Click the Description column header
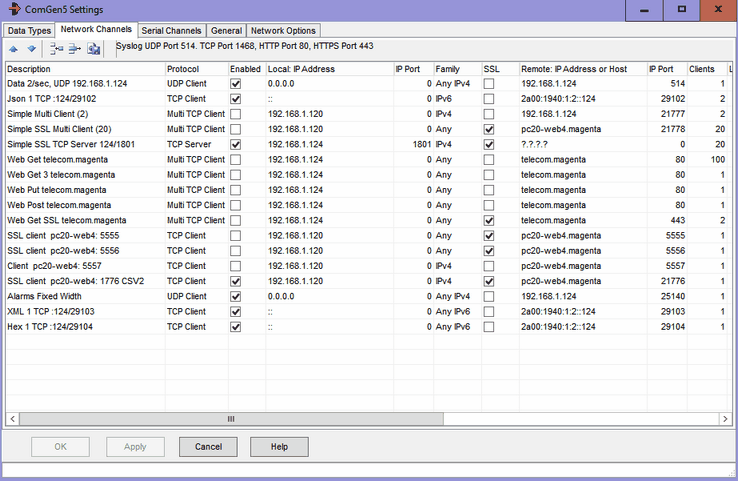Image resolution: width=738 pixels, height=481 pixels. pyautogui.click(x=84, y=68)
